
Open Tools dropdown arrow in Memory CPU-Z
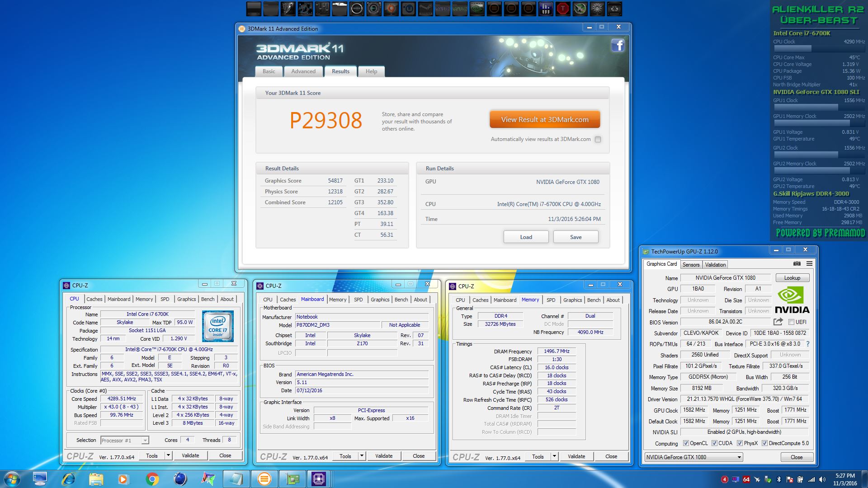[554, 456]
